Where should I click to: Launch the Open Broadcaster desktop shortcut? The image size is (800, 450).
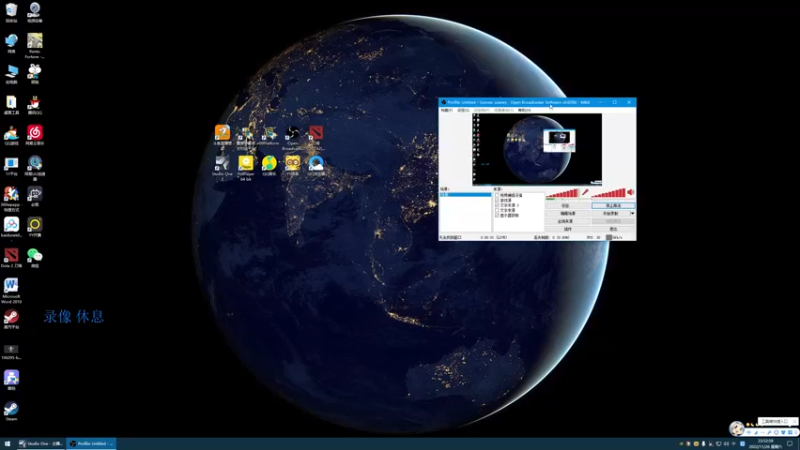coord(292,138)
